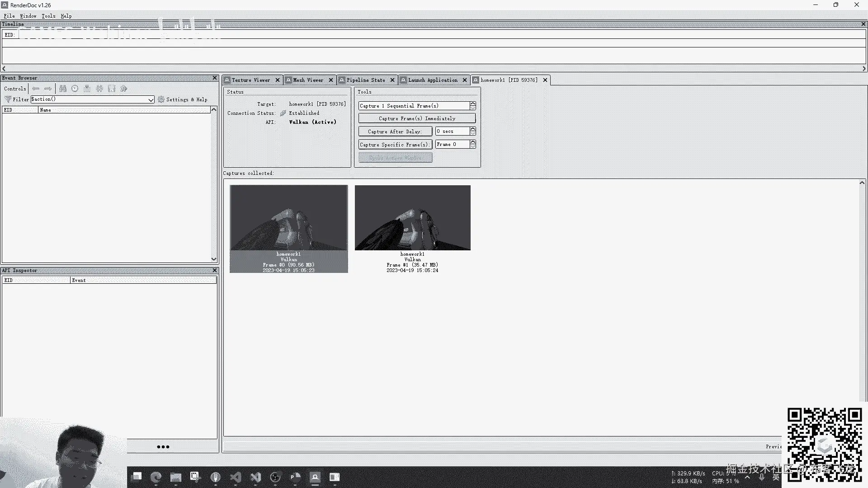
Task: Open Microsoft Edge from the taskbar
Action: pyautogui.click(x=156, y=477)
